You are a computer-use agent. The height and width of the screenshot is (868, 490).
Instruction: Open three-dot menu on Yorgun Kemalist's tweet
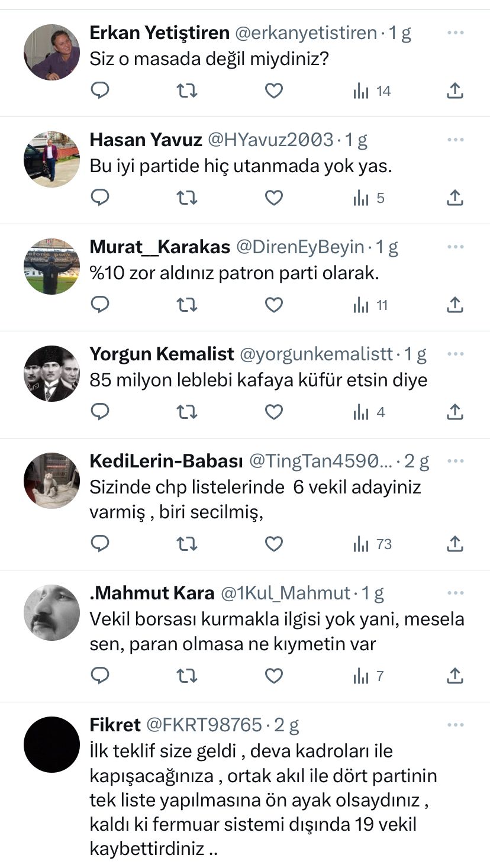click(x=455, y=354)
